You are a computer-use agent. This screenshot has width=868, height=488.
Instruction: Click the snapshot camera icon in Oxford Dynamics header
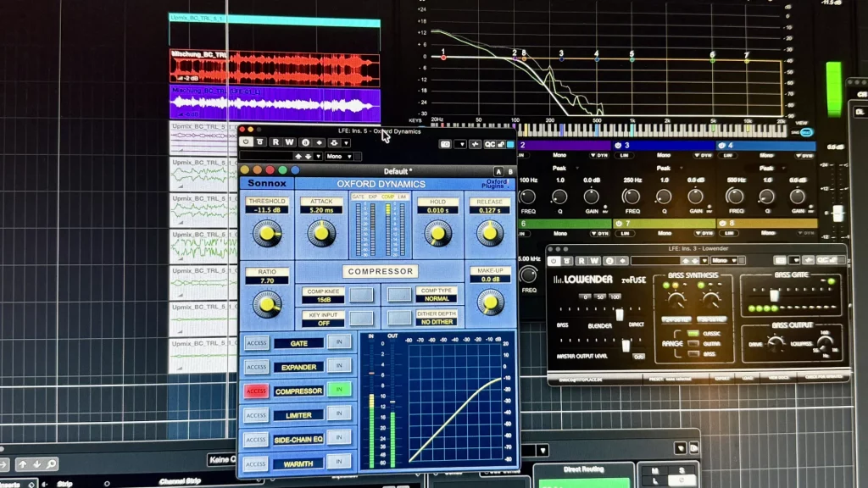[446, 144]
